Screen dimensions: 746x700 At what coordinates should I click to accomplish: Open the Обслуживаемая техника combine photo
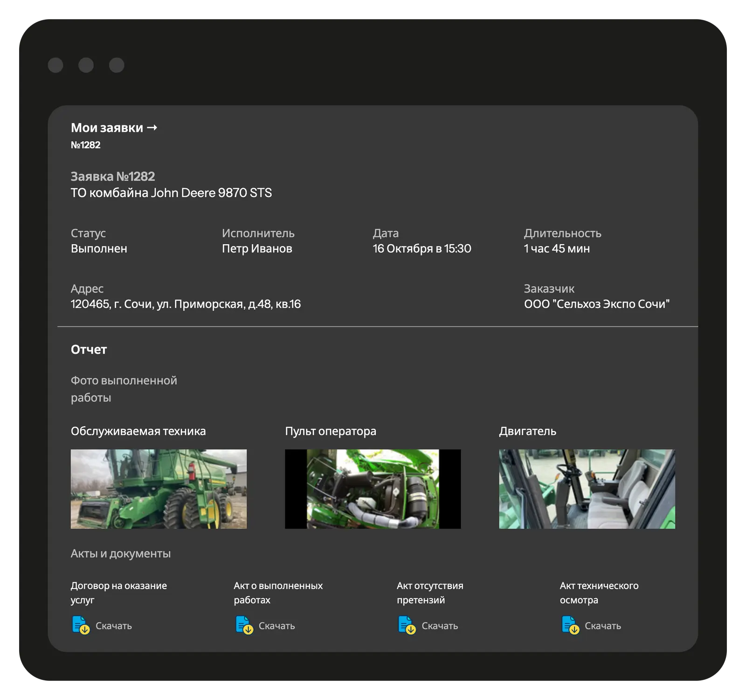coord(159,489)
